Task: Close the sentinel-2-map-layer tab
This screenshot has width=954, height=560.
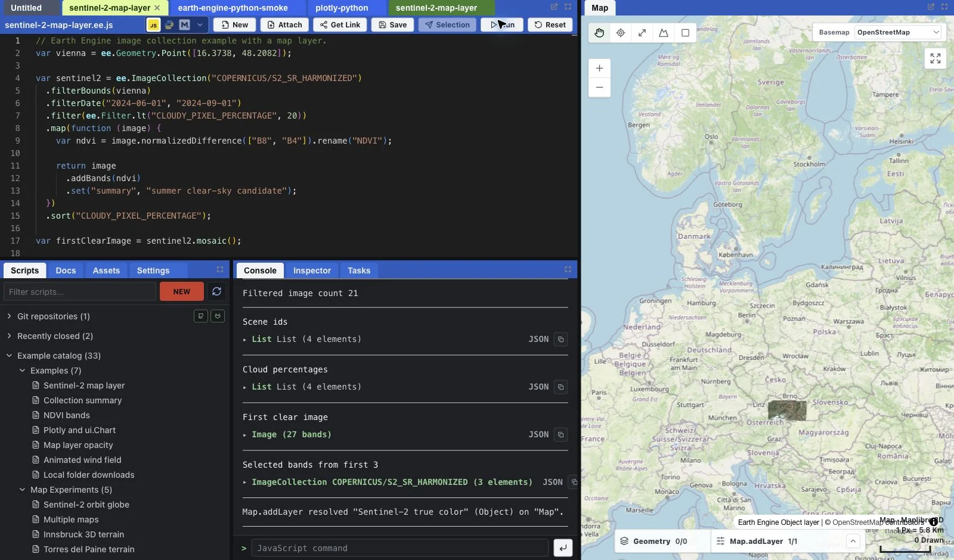Action: tap(157, 8)
